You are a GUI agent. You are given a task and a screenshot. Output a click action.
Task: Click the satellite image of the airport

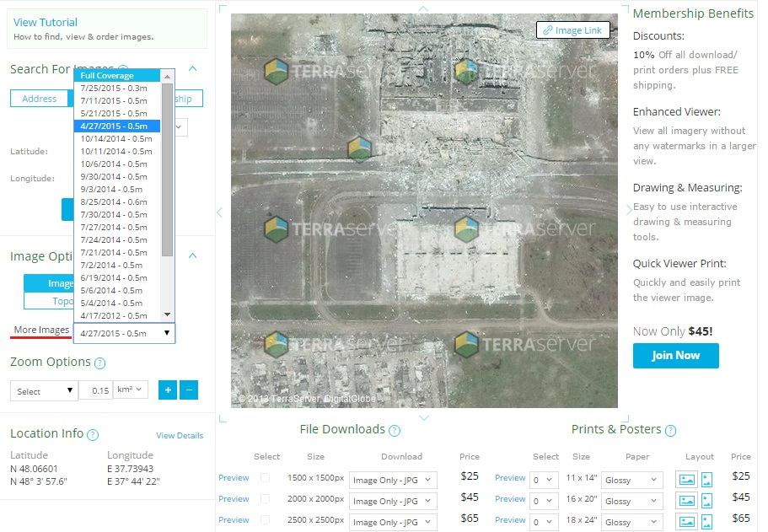(424, 211)
